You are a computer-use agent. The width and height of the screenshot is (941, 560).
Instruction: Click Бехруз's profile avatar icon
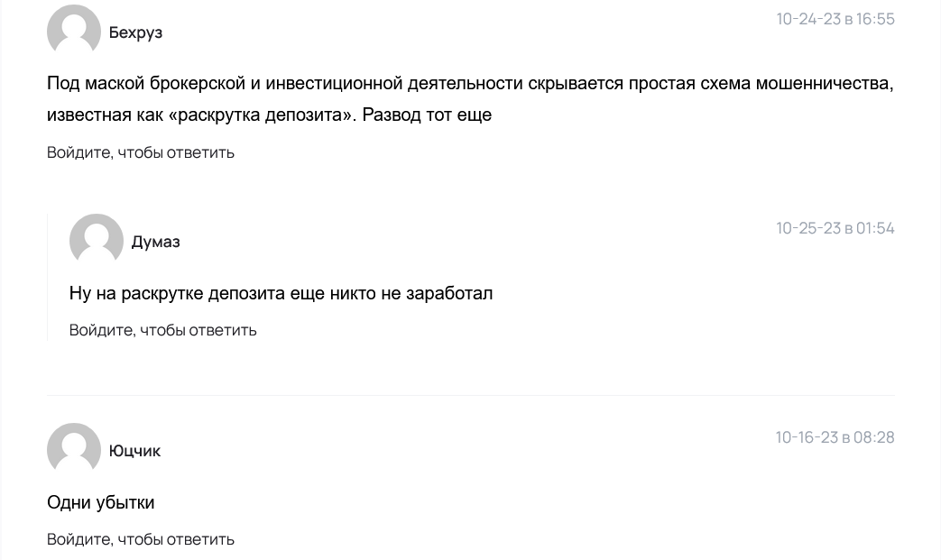74,32
